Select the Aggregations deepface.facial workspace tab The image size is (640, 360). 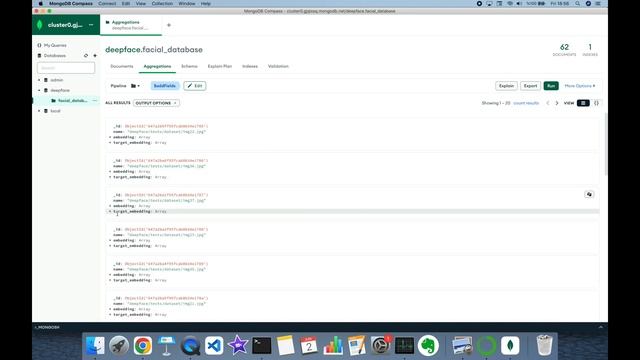click(131, 25)
